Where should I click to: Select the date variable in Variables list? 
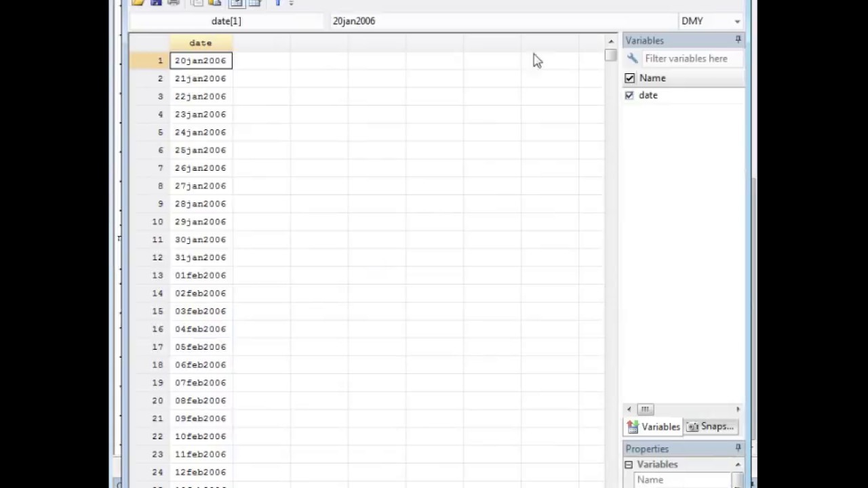(x=648, y=96)
